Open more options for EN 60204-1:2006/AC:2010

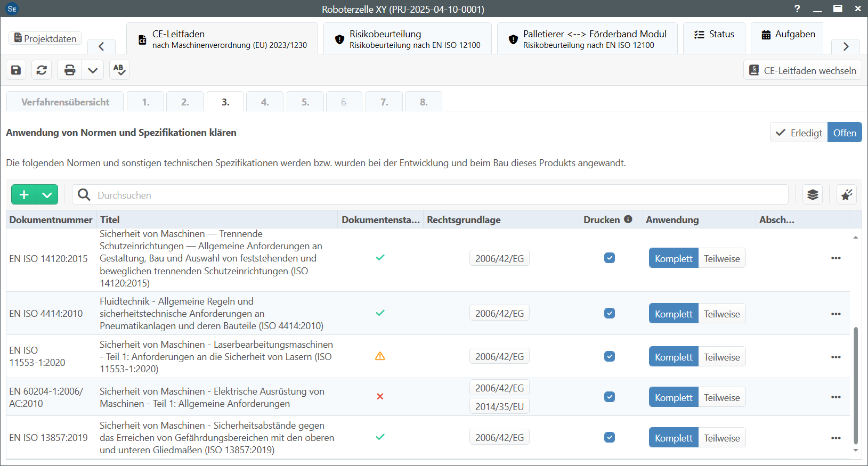coord(836,397)
